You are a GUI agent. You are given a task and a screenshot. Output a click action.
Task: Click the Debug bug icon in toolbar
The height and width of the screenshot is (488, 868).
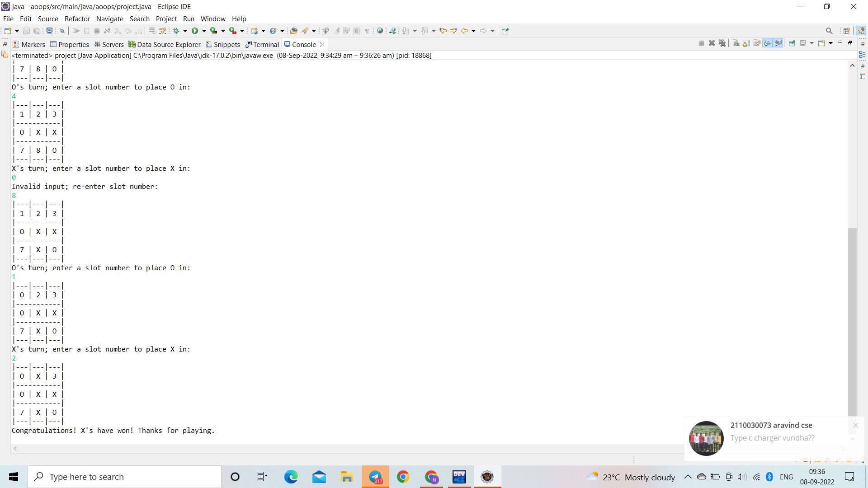tap(176, 31)
